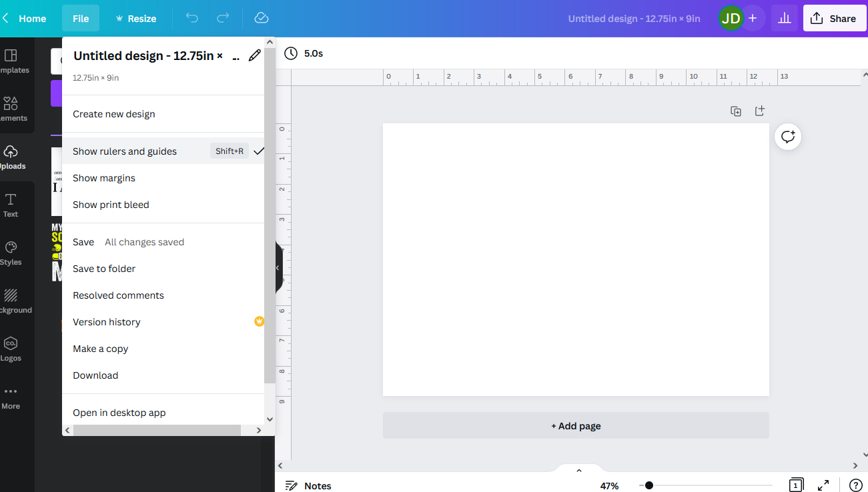Click Add page below the canvas
The height and width of the screenshot is (492, 868).
click(575, 425)
